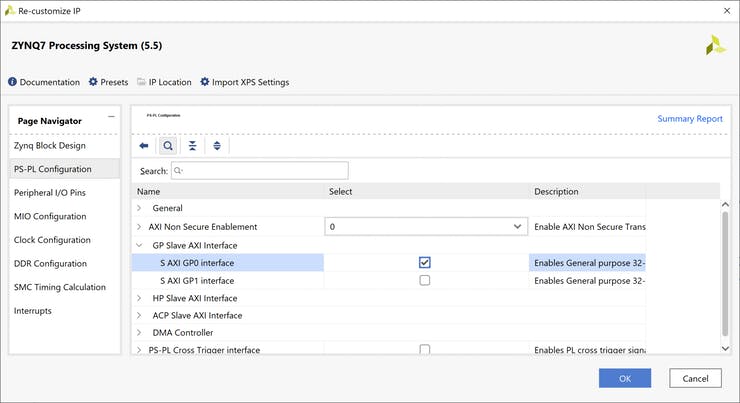Go to the DDR Configuration page
Screen dimensions: 740x403
click(x=50, y=264)
